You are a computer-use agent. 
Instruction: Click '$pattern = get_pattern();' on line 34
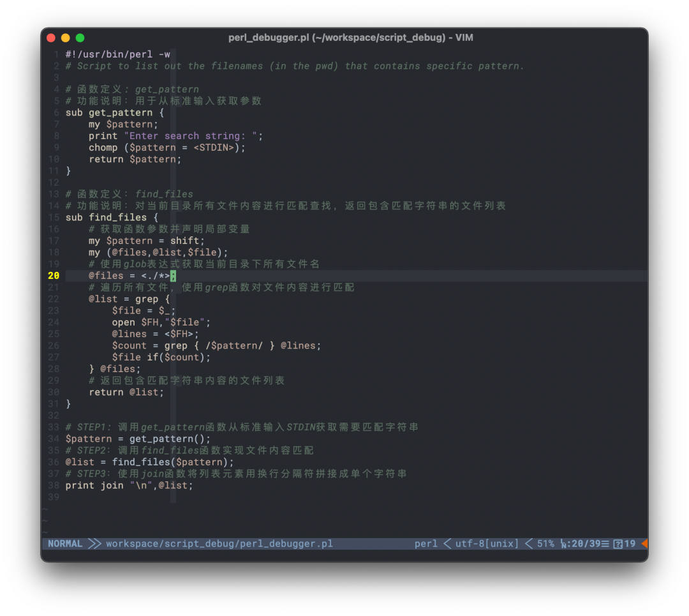[x=138, y=439]
